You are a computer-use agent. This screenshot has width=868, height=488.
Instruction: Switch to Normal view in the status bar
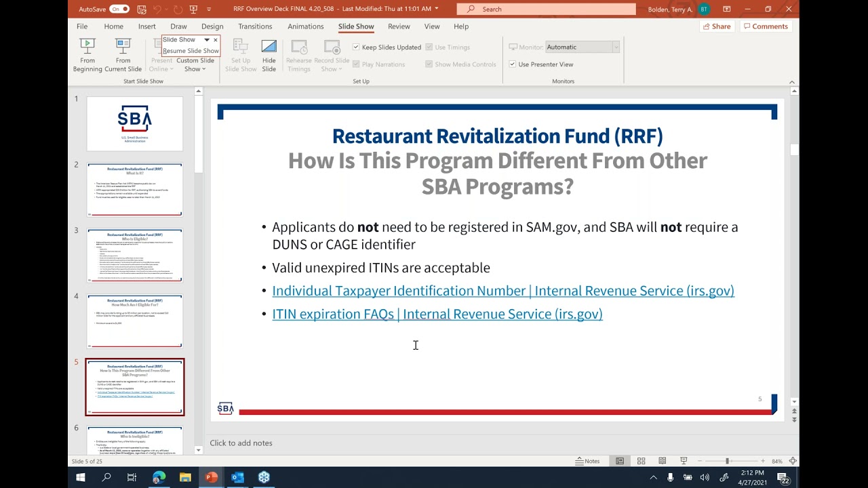[x=620, y=461]
